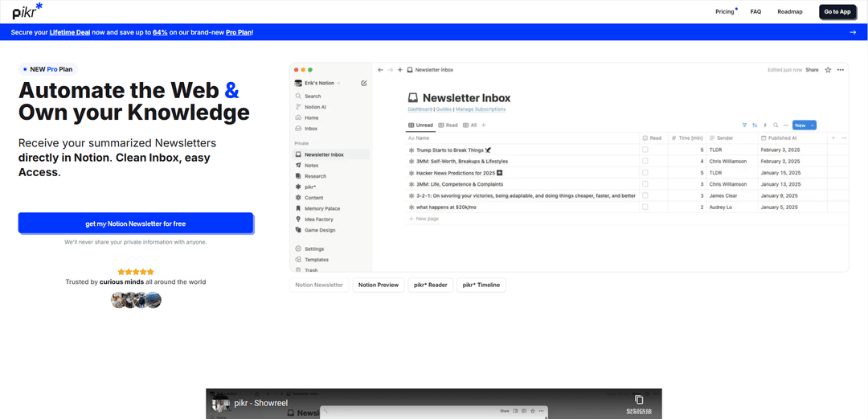Play the pikr - Showreel video
Viewport: 868px width, 419px height.
pyautogui.click(x=434, y=404)
